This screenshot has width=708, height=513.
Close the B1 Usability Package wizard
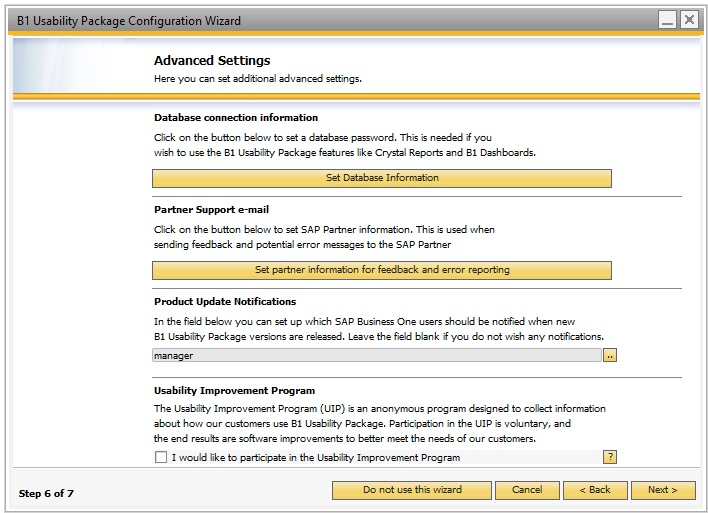pos(689,20)
